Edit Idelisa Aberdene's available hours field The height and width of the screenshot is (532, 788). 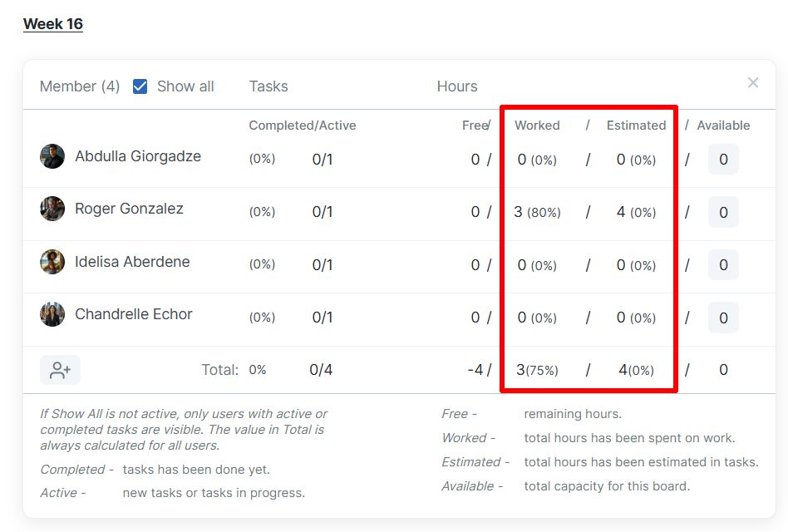point(723,265)
